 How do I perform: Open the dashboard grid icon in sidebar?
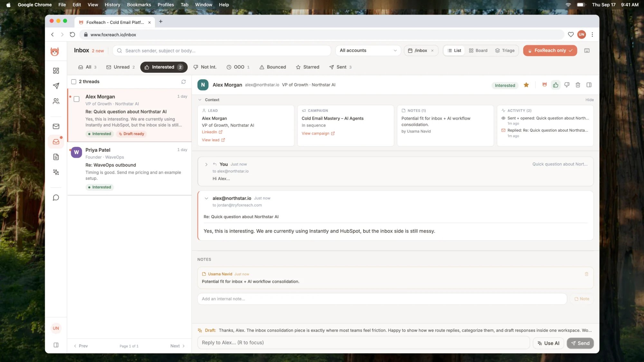pyautogui.click(x=56, y=70)
